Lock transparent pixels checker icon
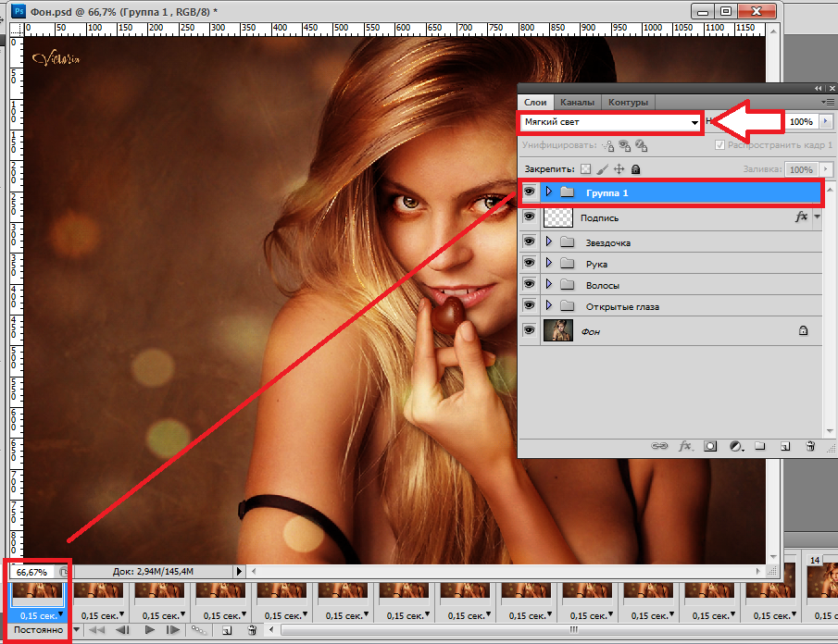 586,169
